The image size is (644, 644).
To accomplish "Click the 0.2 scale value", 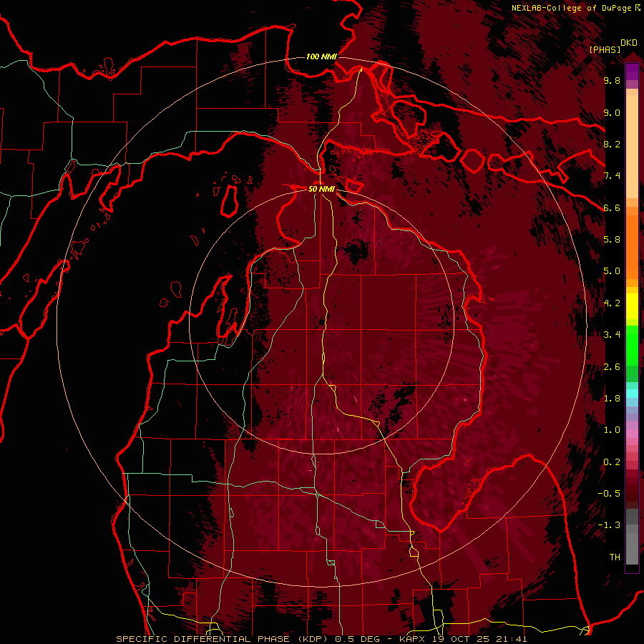I will (x=612, y=462).
